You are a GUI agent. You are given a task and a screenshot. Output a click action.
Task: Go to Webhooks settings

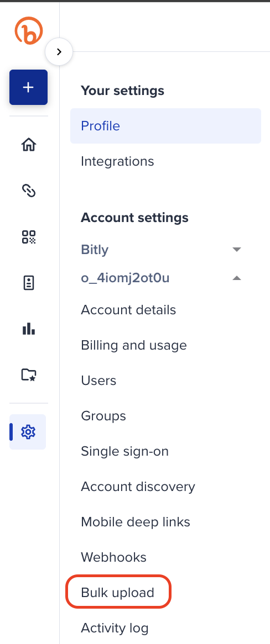(x=113, y=557)
